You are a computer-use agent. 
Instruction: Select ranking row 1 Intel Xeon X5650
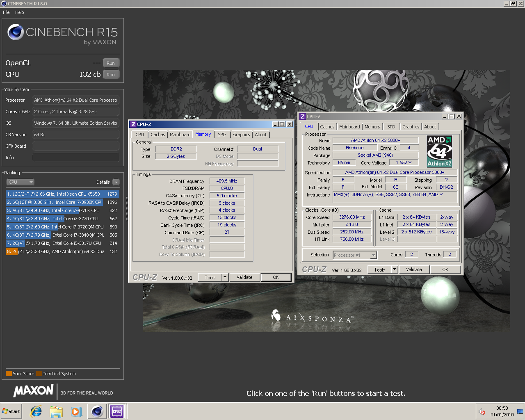coord(62,194)
